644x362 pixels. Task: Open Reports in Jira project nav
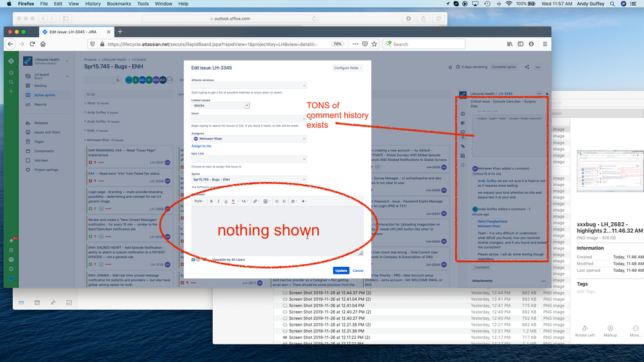[40, 104]
